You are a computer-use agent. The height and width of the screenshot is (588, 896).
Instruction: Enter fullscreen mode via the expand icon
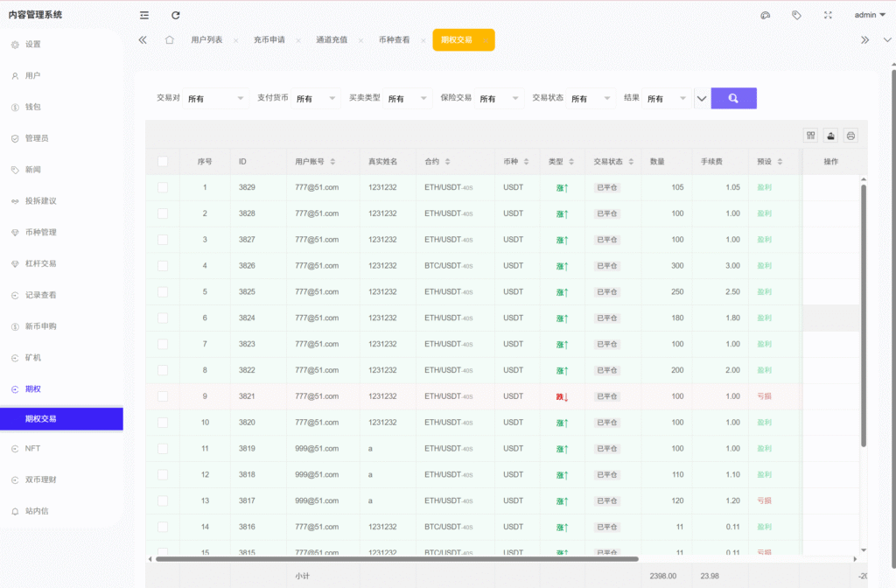click(x=828, y=15)
